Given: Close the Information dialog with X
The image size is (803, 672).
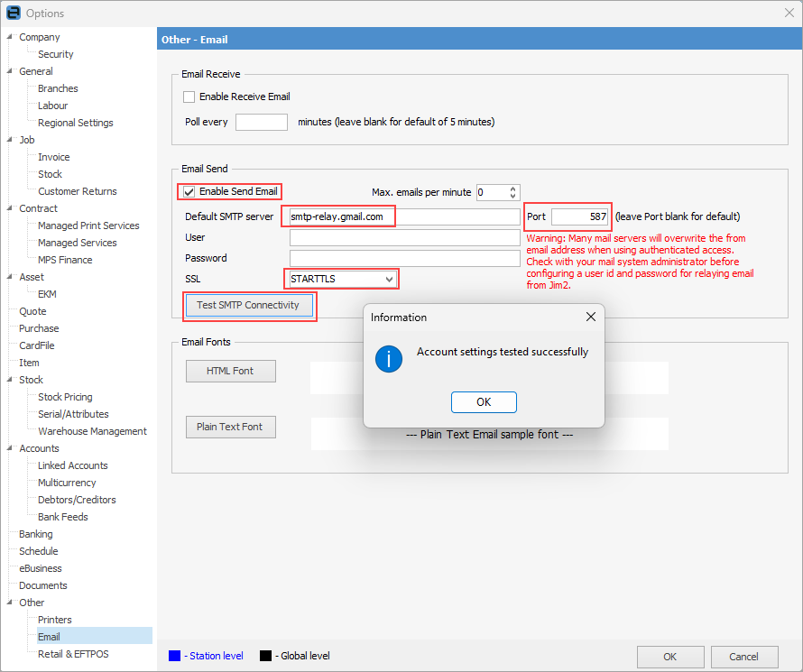Looking at the screenshot, I should tap(591, 318).
